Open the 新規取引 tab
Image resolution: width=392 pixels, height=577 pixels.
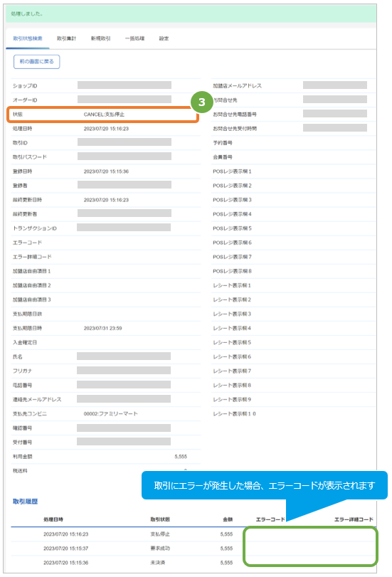coord(100,38)
